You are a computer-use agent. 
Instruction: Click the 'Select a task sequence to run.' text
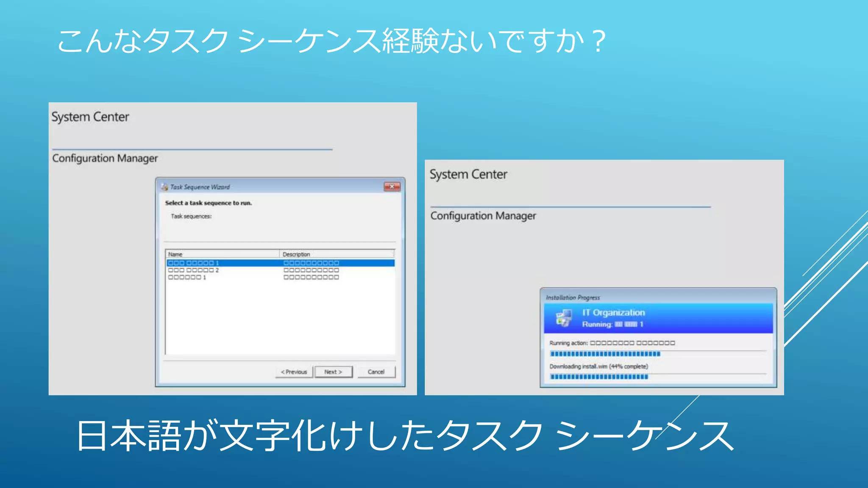point(209,203)
